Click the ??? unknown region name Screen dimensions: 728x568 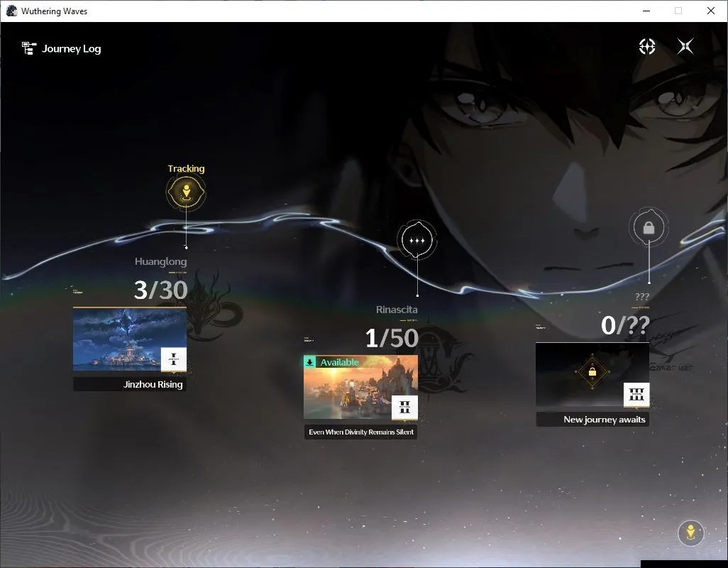(x=642, y=296)
